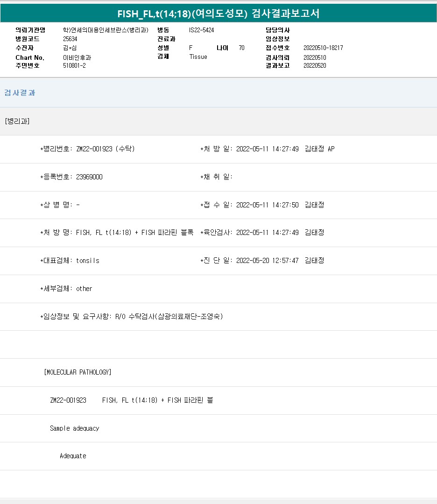The height and width of the screenshot is (504, 437).
Task: Select receipt number 20220510-18217
Action: tap(323, 48)
